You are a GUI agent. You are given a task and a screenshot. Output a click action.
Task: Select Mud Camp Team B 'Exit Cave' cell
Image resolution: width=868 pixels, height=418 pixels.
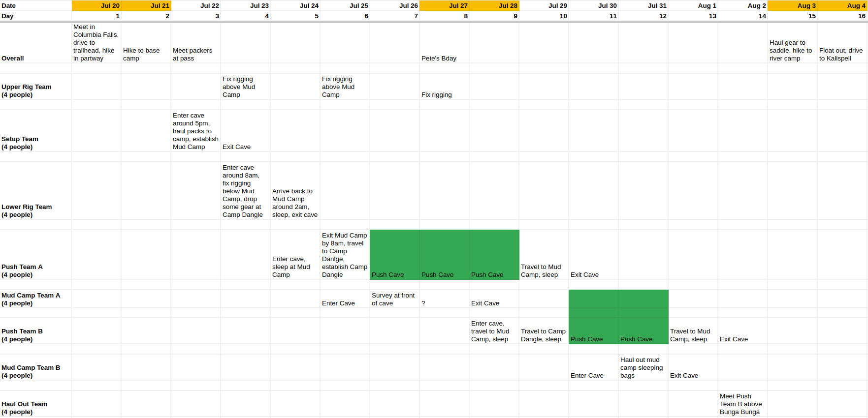click(x=693, y=367)
